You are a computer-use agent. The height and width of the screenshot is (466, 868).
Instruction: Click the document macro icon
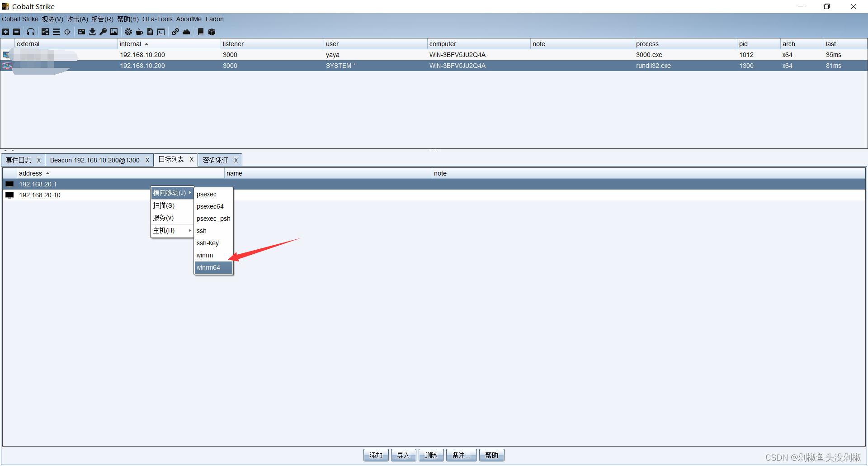(x=150, y=32)
